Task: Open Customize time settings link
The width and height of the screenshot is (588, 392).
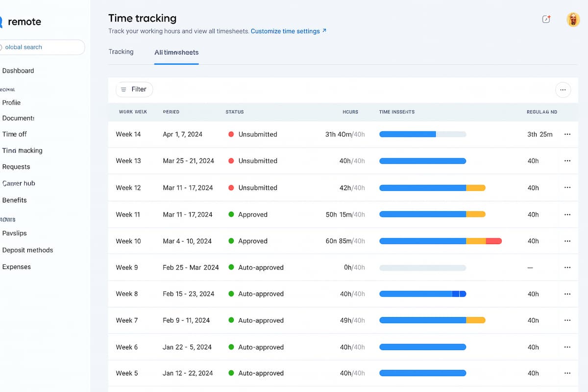Action: tap(288, 31)
